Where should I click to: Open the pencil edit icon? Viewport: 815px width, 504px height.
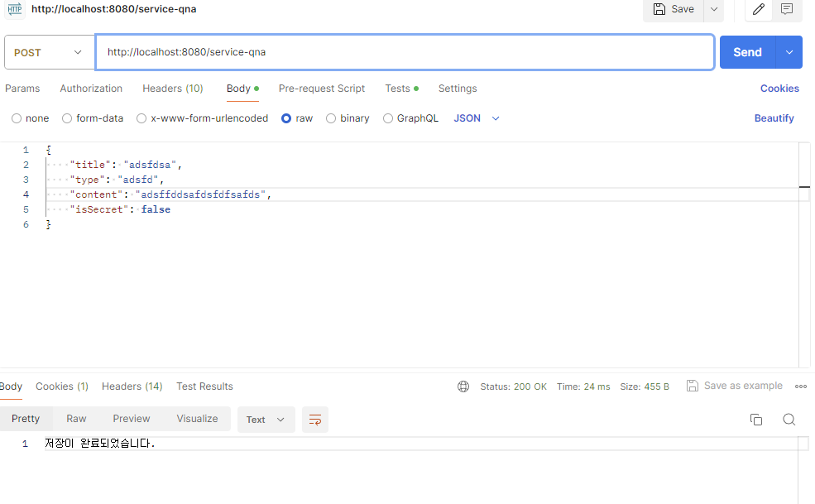[759, 9]
